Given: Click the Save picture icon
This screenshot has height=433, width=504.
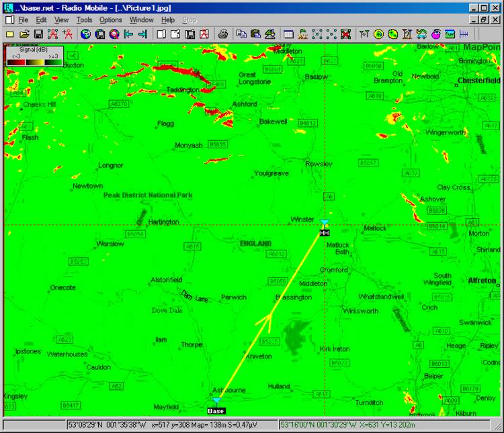Looking at the screenshot, I should (x=190, y=34).
